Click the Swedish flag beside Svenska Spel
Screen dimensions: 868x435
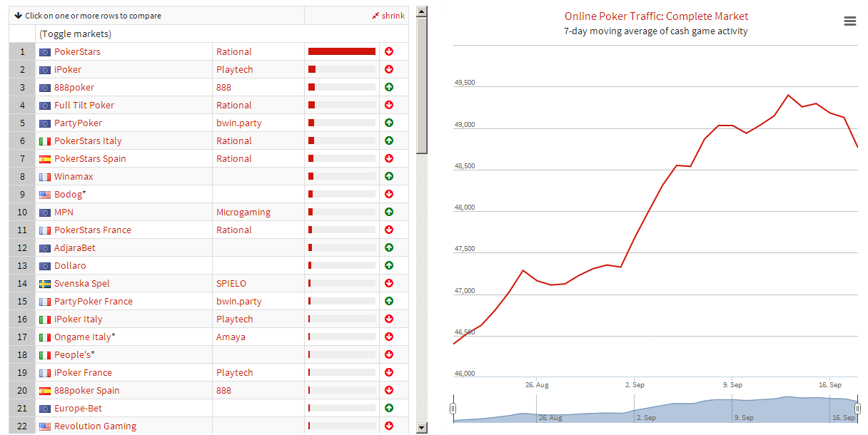pos(45,284)
